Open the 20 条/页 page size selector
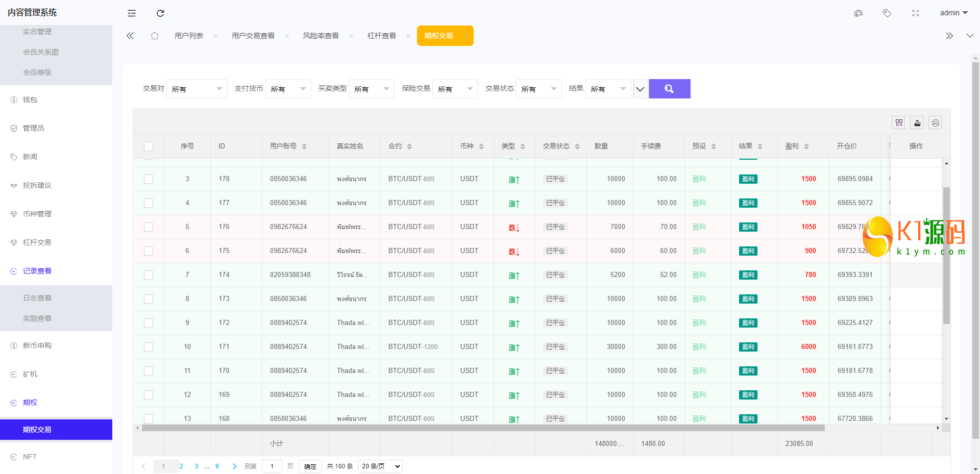The image size is (980, 474). point(380,466)
